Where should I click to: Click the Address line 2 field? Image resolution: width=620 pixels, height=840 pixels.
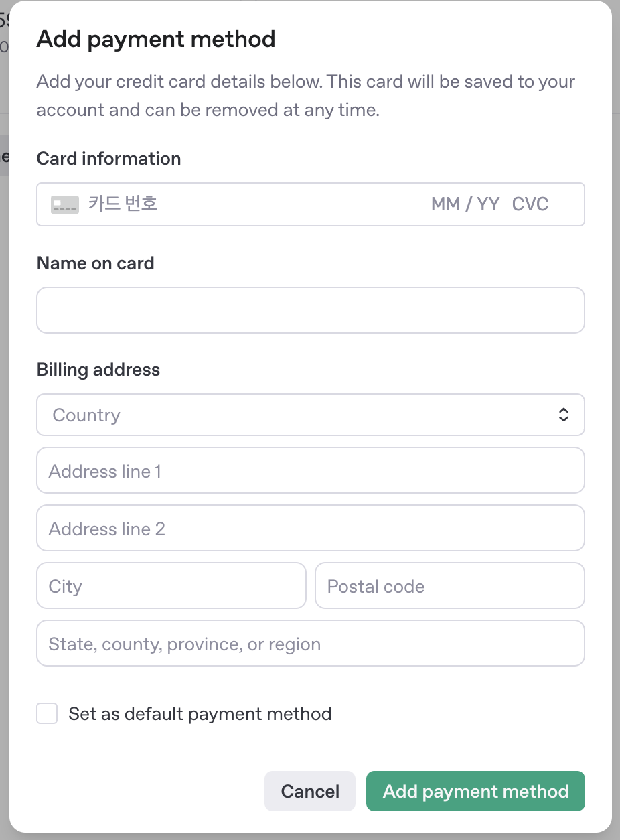[310, 529]
